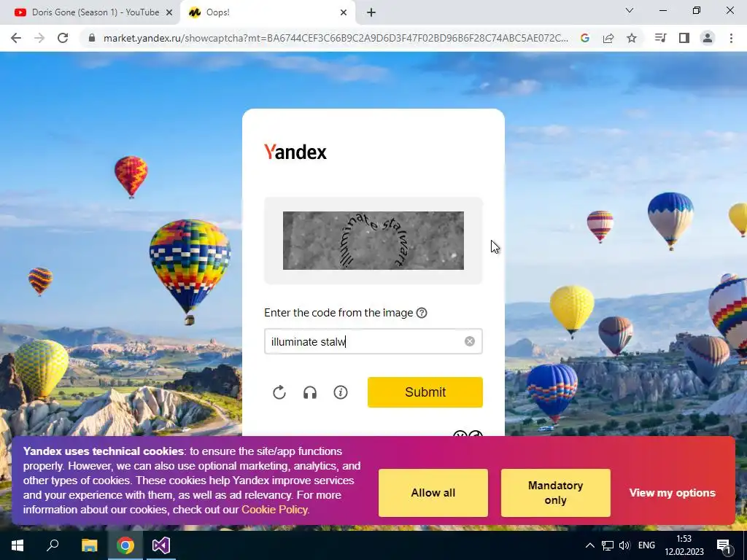The width and height of the screenshot is (747, 560).
Task: Submit the captcha code
Action: (425, 392)
